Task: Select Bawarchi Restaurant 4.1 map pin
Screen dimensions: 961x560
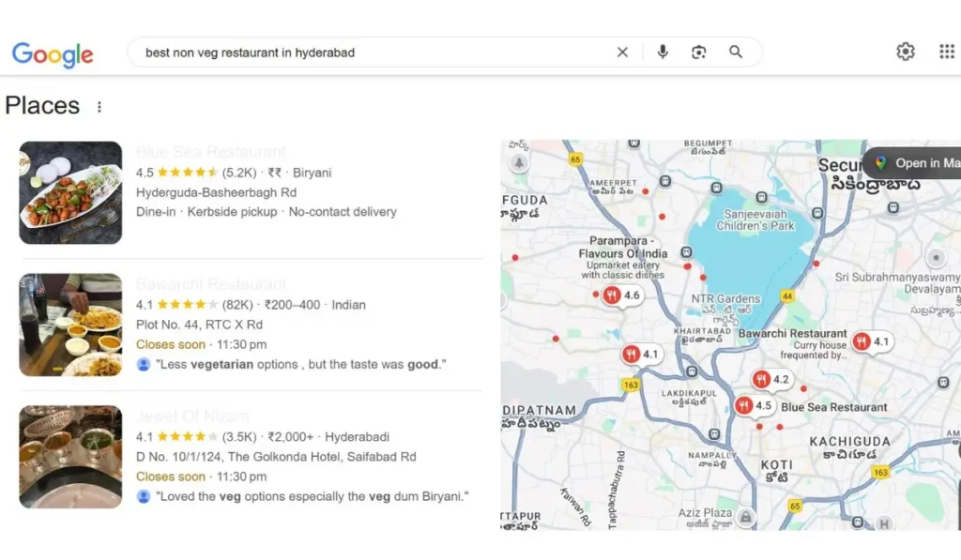Action: 872,341
